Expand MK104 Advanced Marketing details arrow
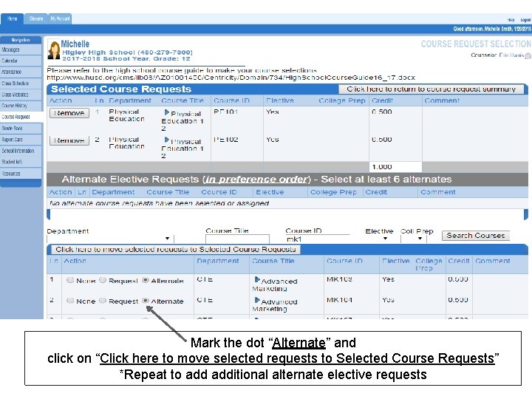The image size is (532, 399). coord(257,300)
